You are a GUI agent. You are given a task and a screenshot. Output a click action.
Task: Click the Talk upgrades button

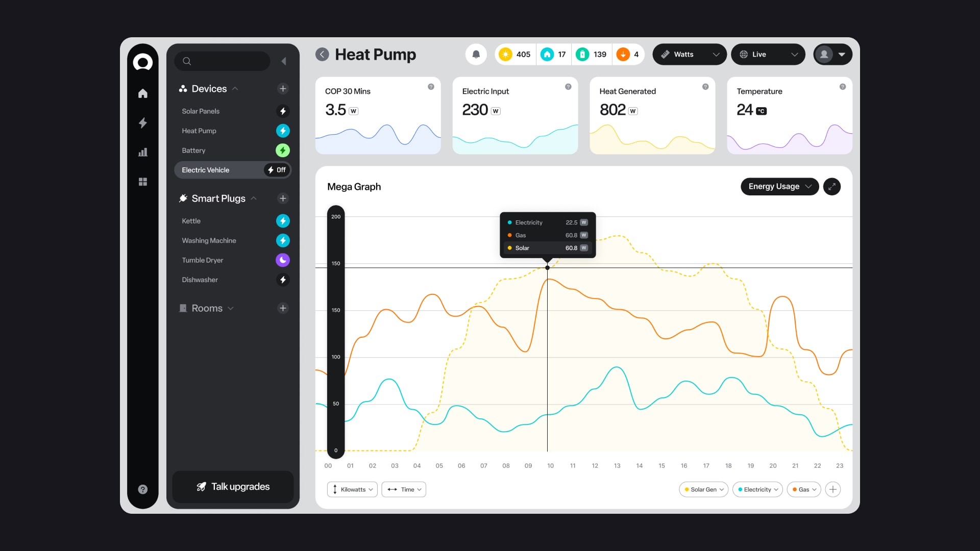coord(233,487)
